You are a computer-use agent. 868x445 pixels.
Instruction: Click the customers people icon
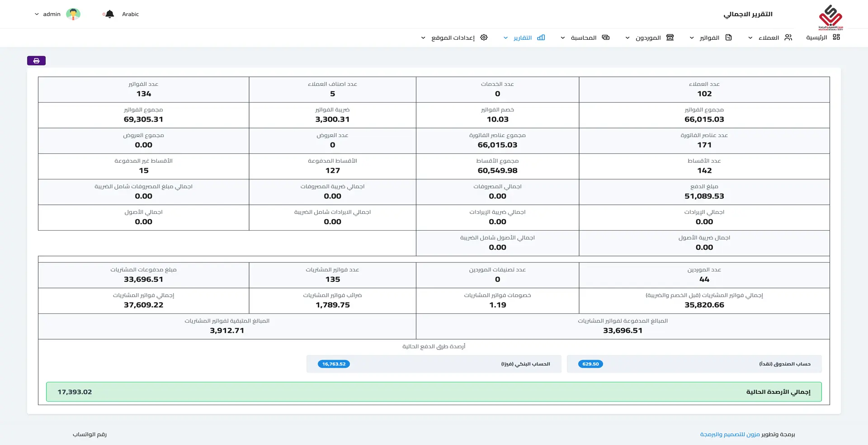(788, 38)
